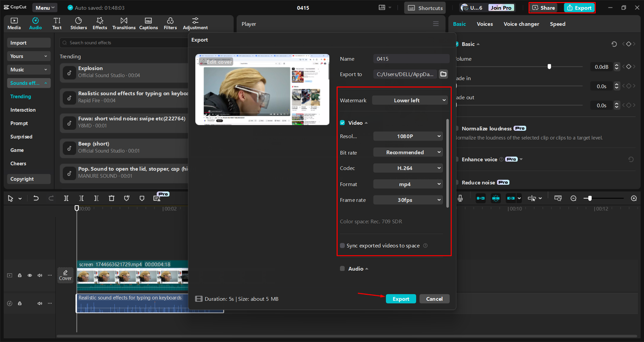Open the export destination folder picker icon
Viewport: 644px width, 342px height.
443,74
